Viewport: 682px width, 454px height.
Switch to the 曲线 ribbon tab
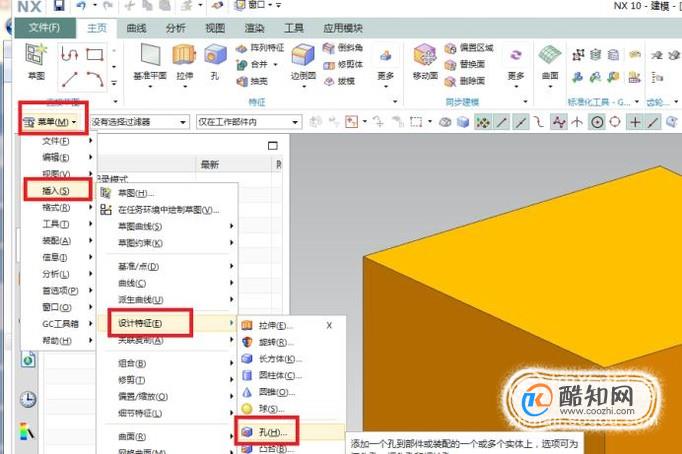(x=136, y=28)
